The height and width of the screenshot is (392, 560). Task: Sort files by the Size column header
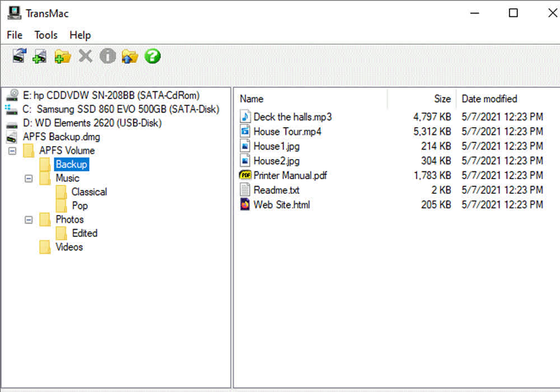pyautogui.click(x=442, y=99)
